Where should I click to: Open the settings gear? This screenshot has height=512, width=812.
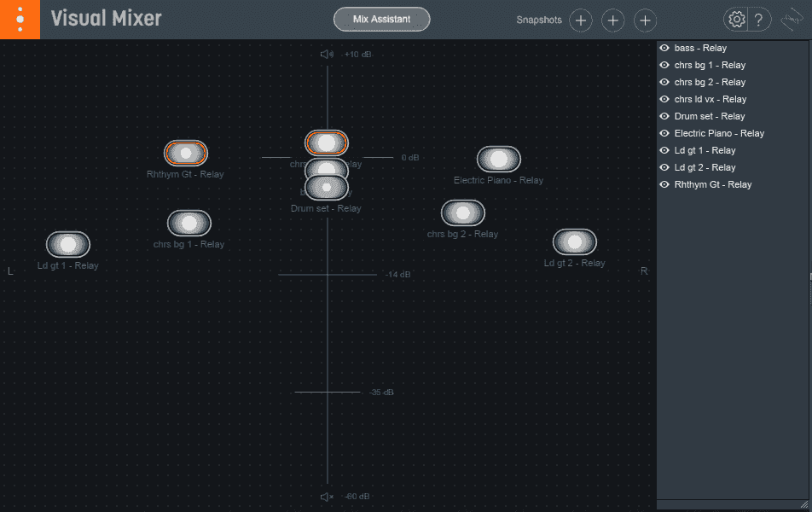736,20
